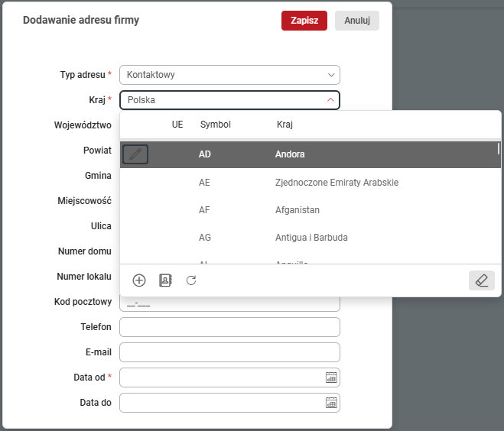Click into the E-mail field
Viewport: 504px width, 431px height.
(229, 352)
